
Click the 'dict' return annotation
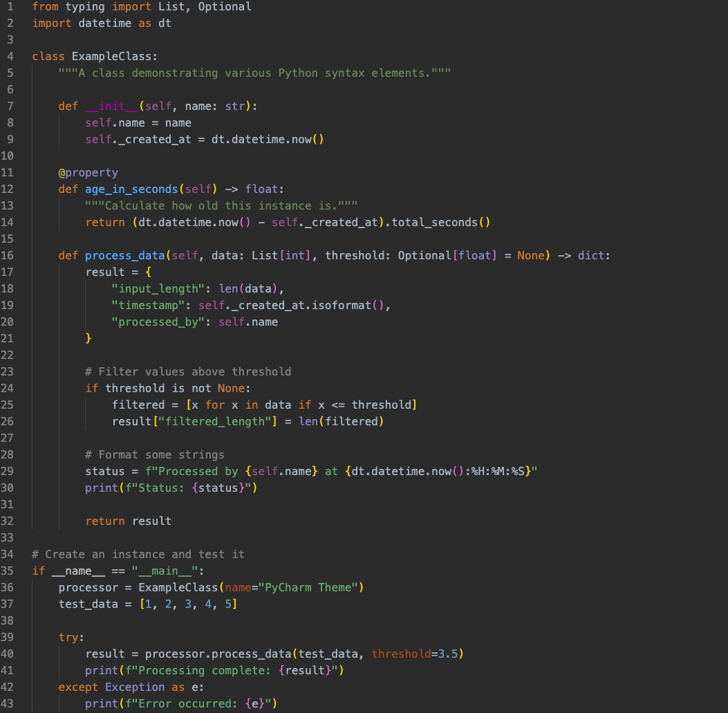click(x=591, y=256)
